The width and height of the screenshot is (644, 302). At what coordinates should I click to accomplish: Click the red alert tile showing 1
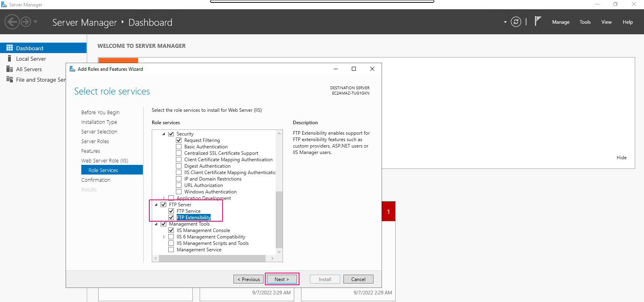pos(388,212)
